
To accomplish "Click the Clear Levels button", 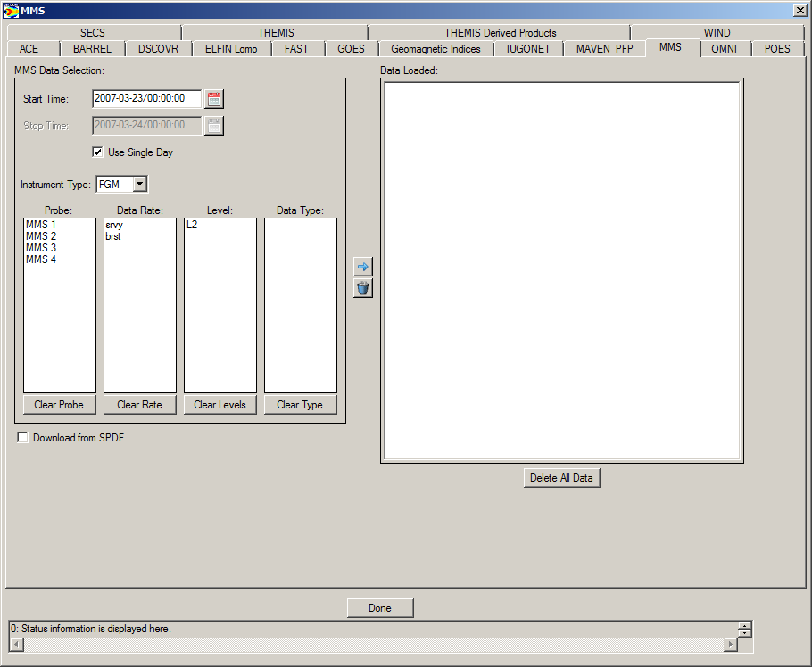I will click(220, 405).
